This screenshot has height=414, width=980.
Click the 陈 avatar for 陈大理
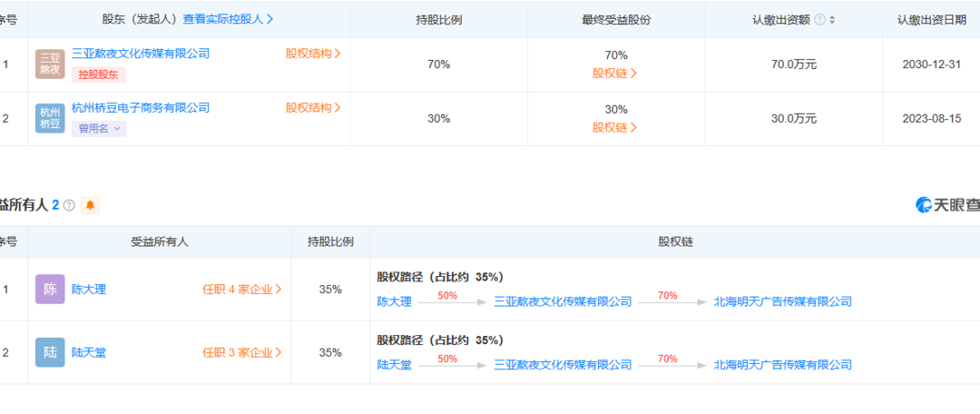click(50, 290)
